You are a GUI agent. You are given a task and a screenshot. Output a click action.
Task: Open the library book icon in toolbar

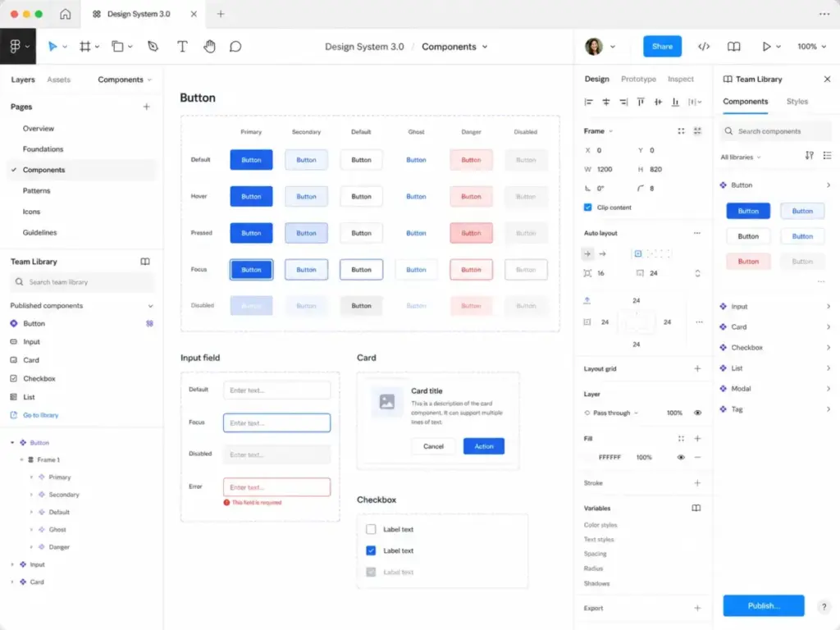[x=734, y=47]
